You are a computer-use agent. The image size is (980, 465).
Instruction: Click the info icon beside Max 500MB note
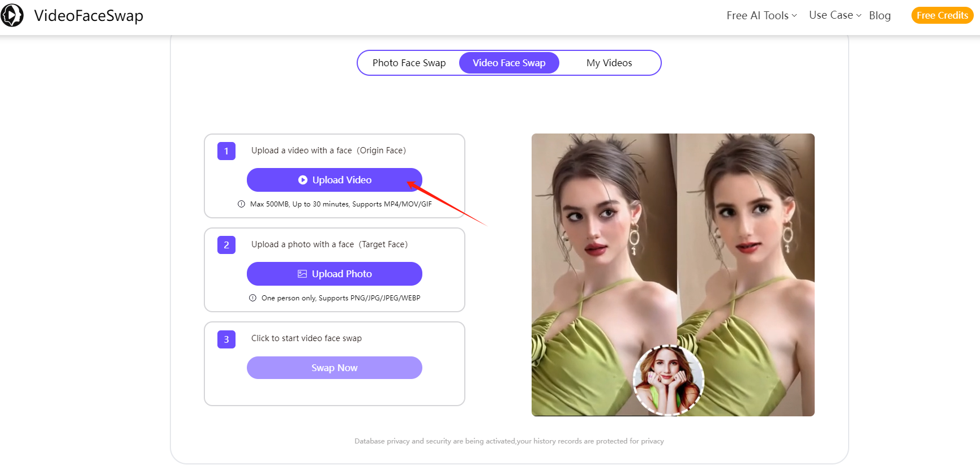(241, 204)
